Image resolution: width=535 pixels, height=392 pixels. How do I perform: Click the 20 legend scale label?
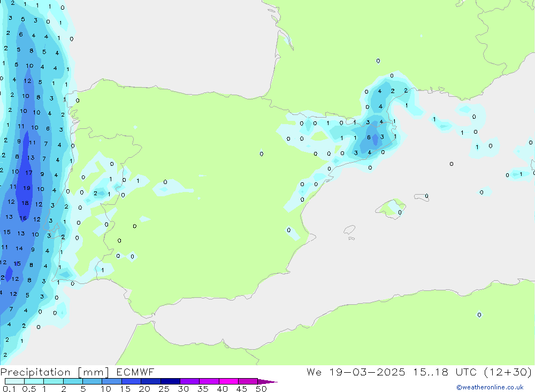144,389
